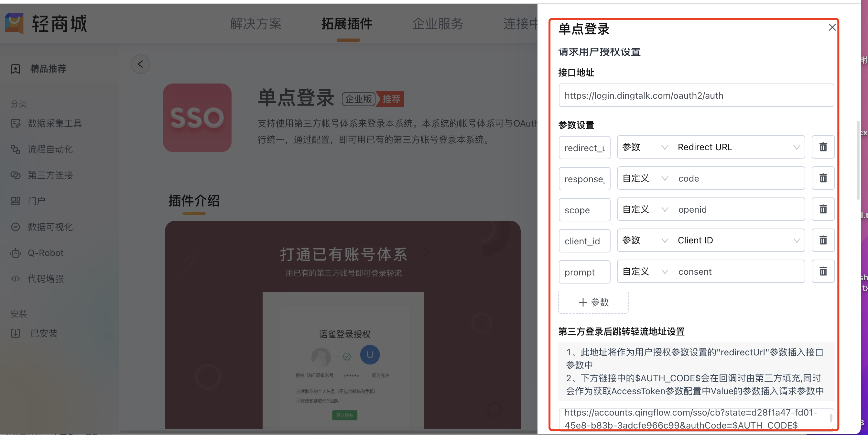Click the 数据可视化 chart icon
The height and width of the screenshot is (435, 868).
16,227
